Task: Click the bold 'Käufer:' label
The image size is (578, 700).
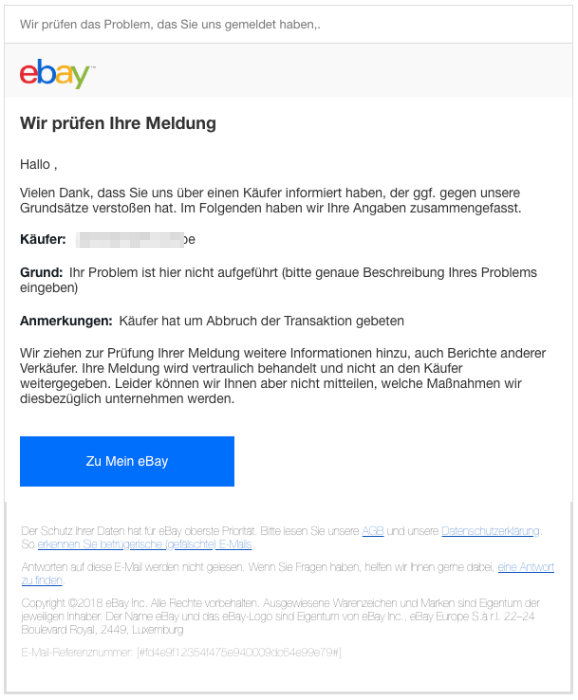Action: pos(43,240)
